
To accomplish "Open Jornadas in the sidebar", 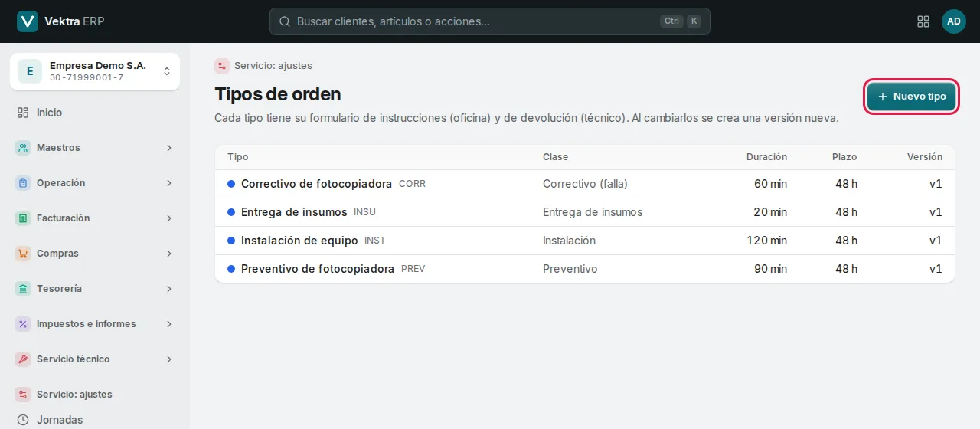I will tap(95, 420).
